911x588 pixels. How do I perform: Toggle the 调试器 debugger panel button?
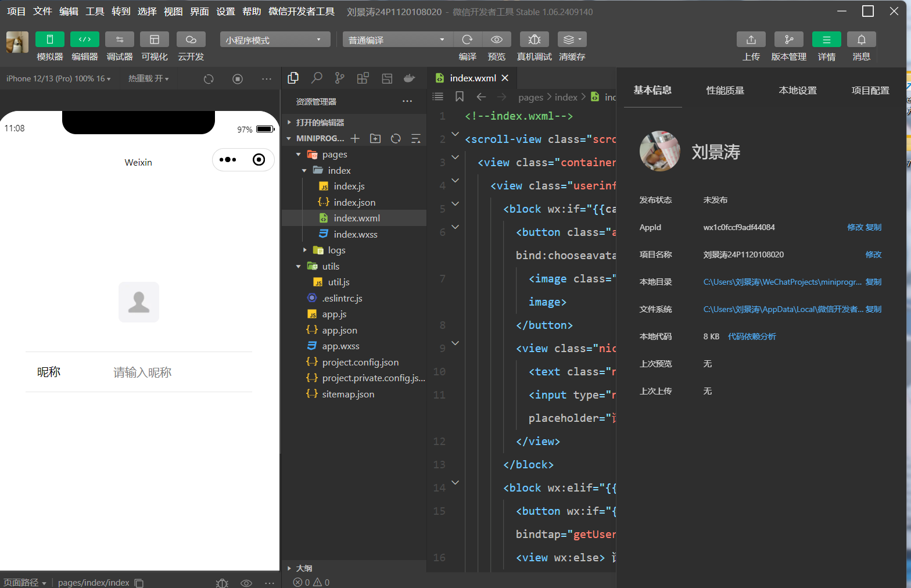(120, 40)
